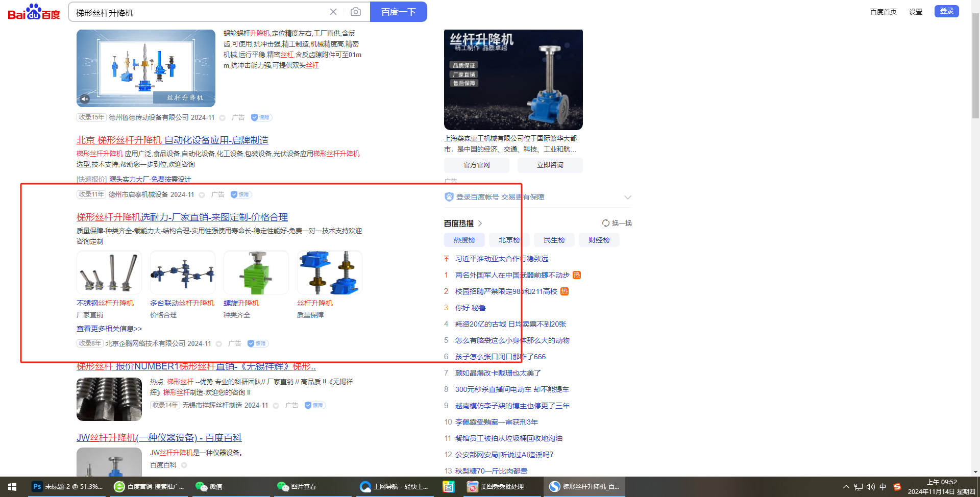Open the threaded-rod image for 无锡祥辉 result
The width and height of the screenshot is (980, 497).
(109, 399)
